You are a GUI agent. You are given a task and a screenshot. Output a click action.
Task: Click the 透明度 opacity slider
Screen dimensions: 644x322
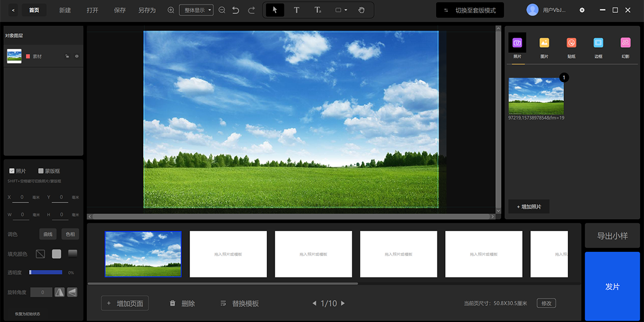[x=46, y=272]
